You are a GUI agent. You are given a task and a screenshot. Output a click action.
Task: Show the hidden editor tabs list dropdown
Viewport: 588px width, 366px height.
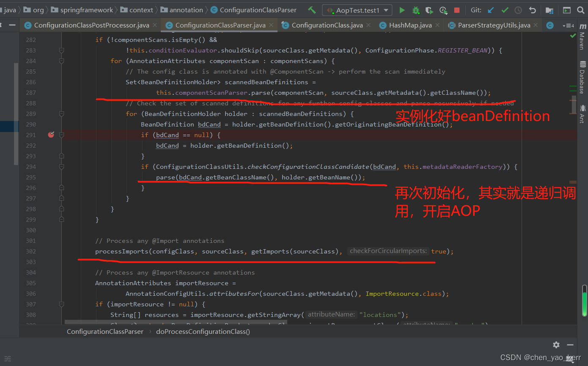pyautogui.click(x=568, y=25)
